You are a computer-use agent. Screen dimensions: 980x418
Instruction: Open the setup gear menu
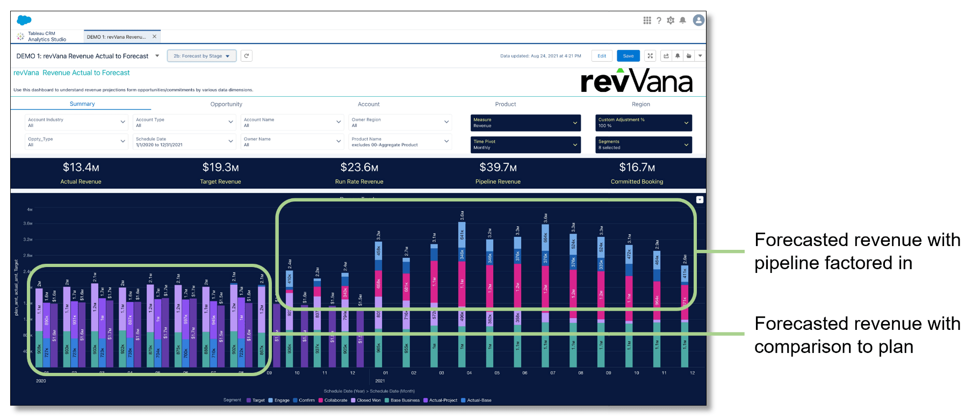click(x=671, y=20)
